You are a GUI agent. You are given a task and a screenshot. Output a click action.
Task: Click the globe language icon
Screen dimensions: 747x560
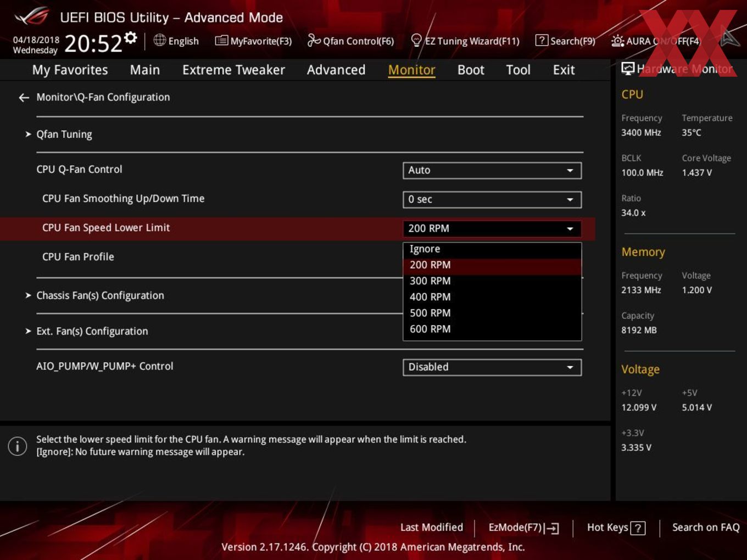[x=159, y=40]
